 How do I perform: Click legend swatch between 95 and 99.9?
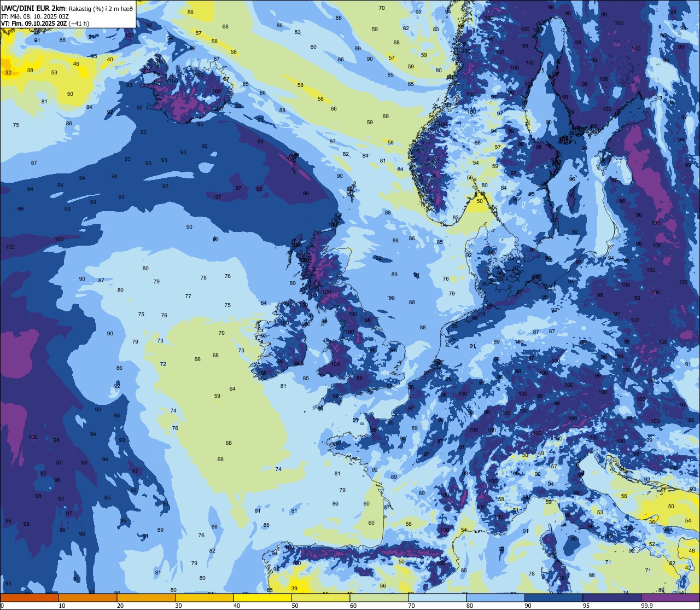point(612,598)
